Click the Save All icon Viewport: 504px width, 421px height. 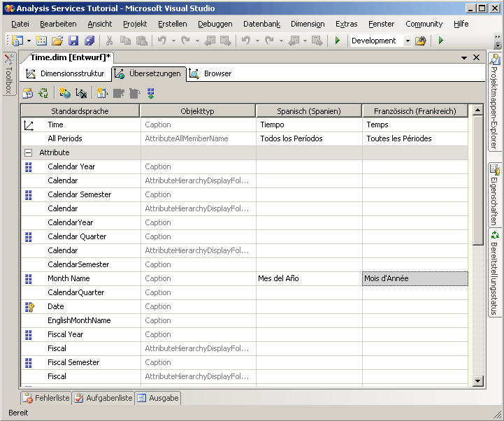(89, 41)
